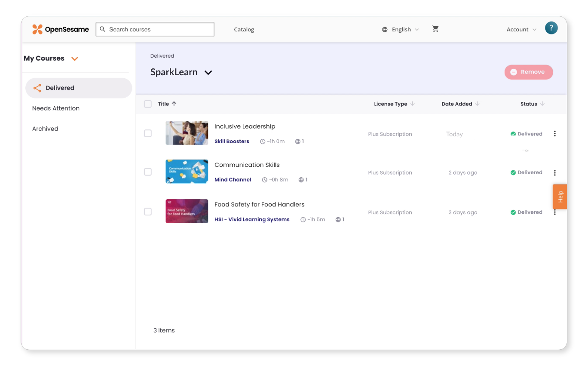Click the 'Delivered' breadcrumb above SparkLearn
Screen dimensions: 588x366
(x=162, y=56)
